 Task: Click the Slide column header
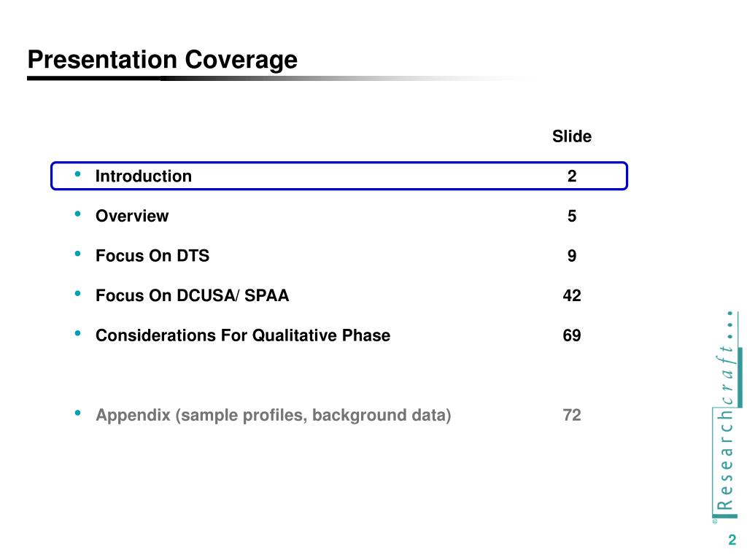pyautogui.click(x=572, y=136)
